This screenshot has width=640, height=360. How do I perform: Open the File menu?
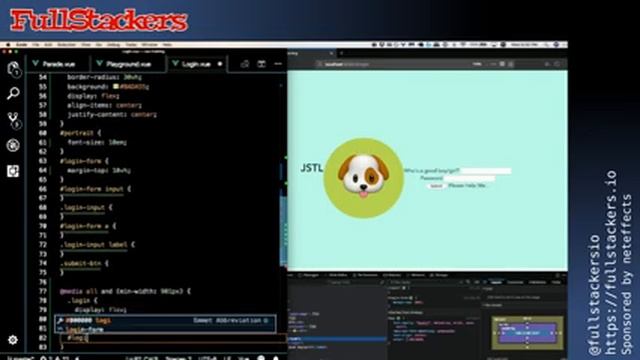point(36,44)
